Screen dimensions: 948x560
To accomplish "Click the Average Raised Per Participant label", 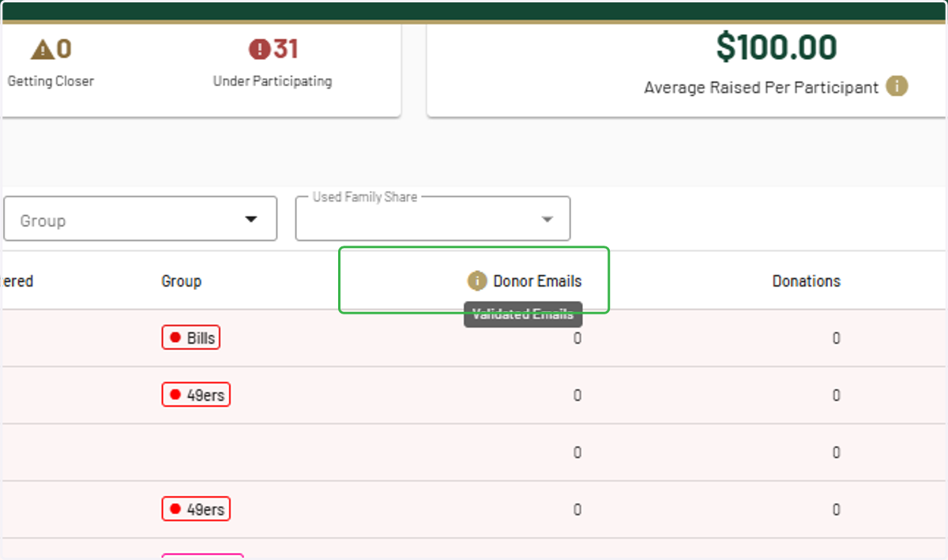I will (761, 88).
